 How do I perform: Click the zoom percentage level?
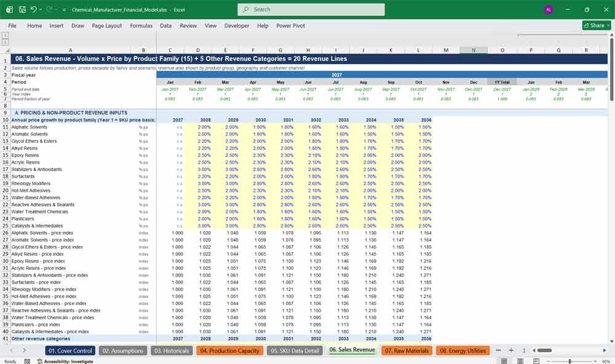[606, 362]
